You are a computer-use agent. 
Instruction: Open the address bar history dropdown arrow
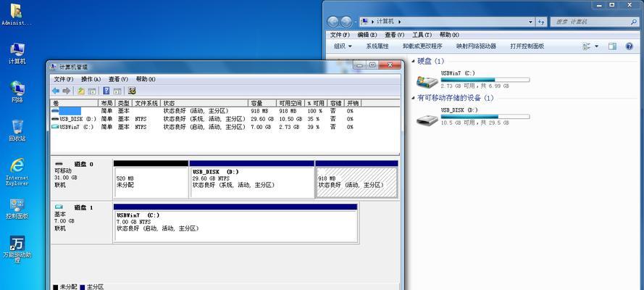pos(531,22)
